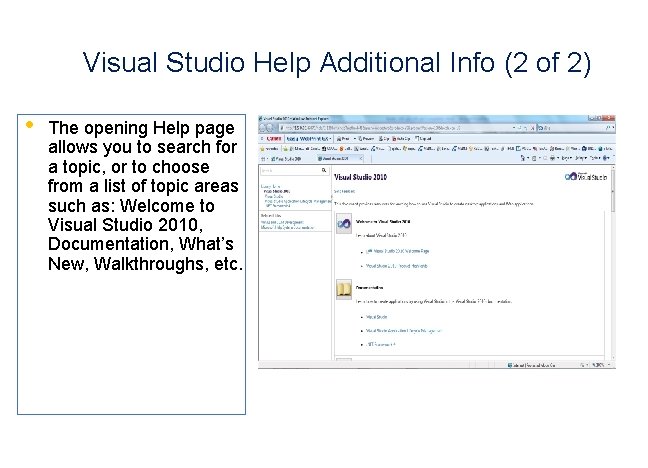Click the bullet text about opening Help page
The width and height of the screenshot is (648, 468).
(x=145, y=196)
